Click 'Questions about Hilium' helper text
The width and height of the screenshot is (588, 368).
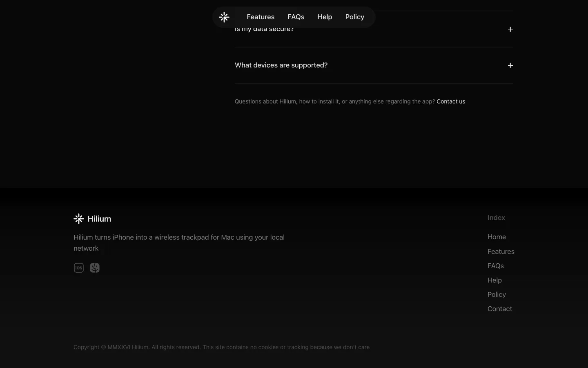tap(335, 101)
